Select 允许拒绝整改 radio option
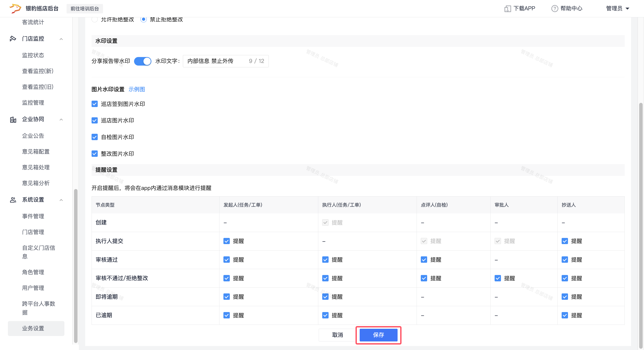The height and width of the screenshot is (350, 644). point(94,20)
